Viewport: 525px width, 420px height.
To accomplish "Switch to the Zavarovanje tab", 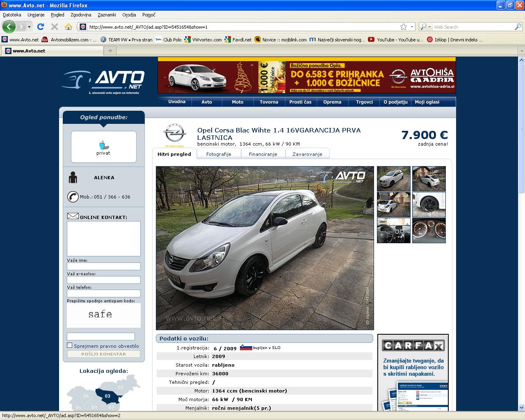I will tap(307, 154).
